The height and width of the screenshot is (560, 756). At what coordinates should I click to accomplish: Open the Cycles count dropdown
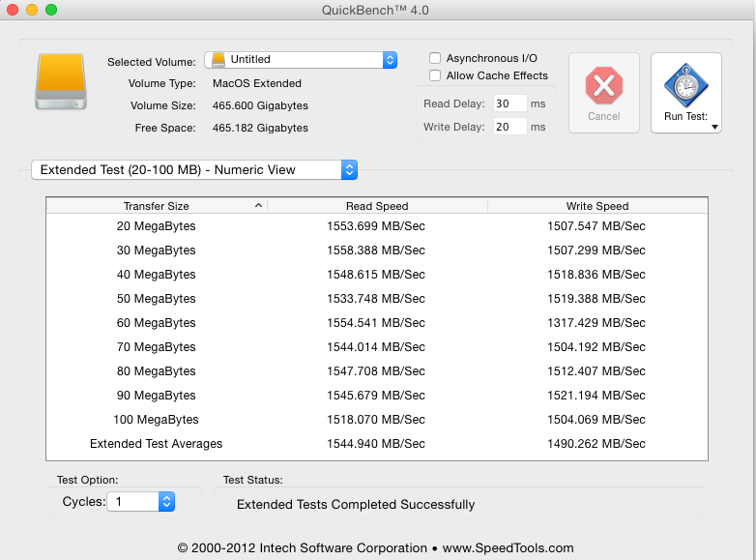click(x=140, y=502)
